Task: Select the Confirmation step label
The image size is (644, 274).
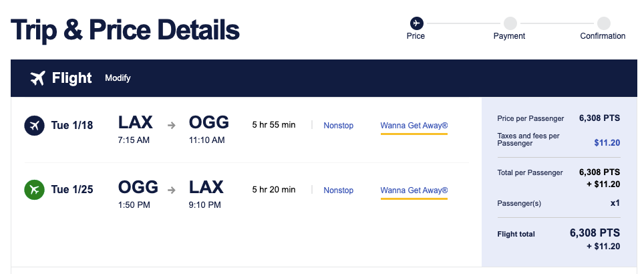Action: (x=603, y=36)
